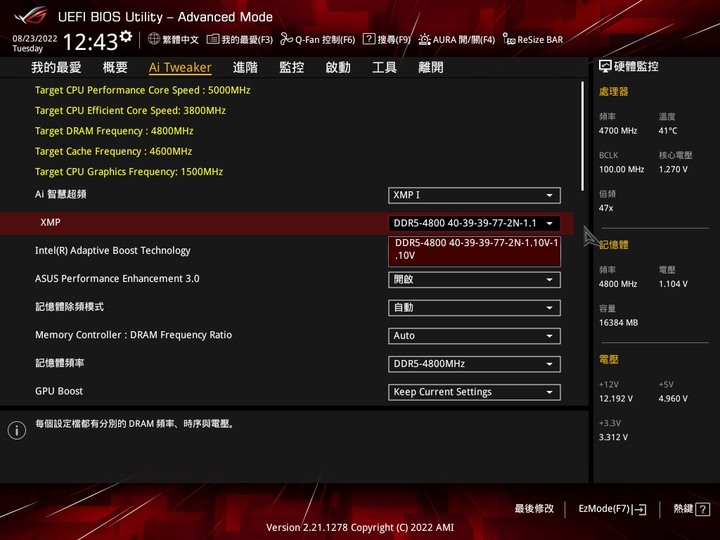Click the 1.270 V core voltage value
Screen dimensions: 720x540
[x=673, y=169]
